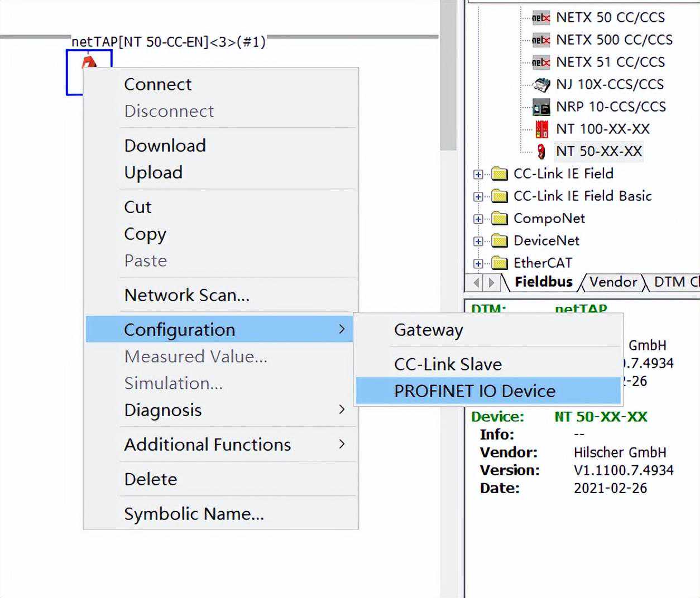
Task: Click the netTAP device icon on the bus line
Action: 88,60
